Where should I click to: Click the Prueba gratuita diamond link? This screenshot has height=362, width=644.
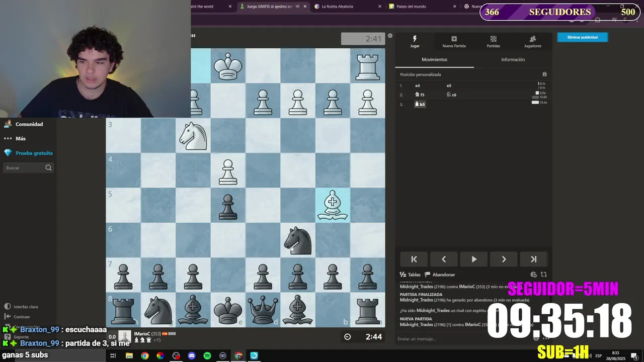(x=34, y=153)
